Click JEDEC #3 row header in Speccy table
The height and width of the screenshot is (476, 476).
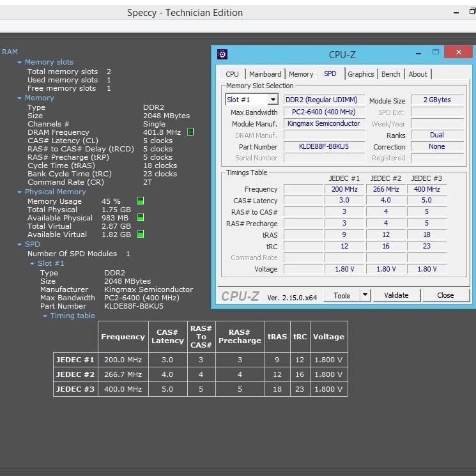[x=75, y=389]
